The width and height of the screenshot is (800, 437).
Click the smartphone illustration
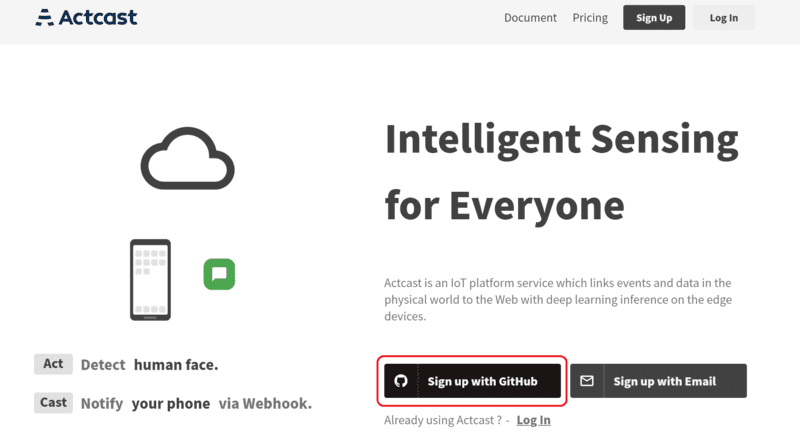[x=150, y=279]
